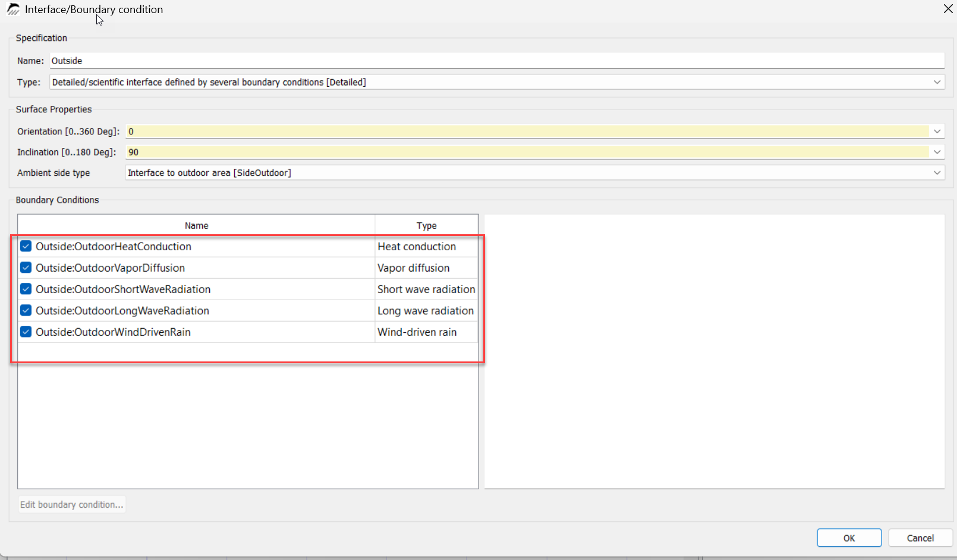Click the Wind-driven rain type cell
Screen dimensions: 957x560
click(x=426, y=332)
